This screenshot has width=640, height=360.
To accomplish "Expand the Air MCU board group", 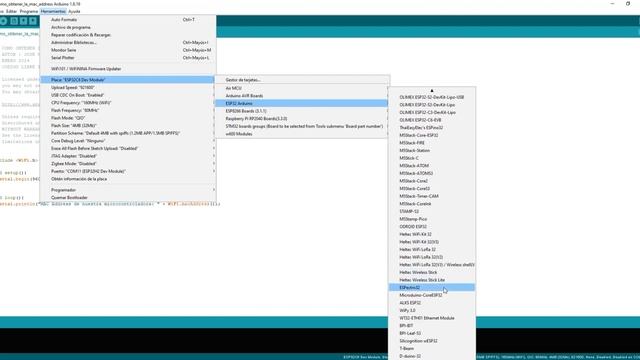I will [x=302, y=88].
